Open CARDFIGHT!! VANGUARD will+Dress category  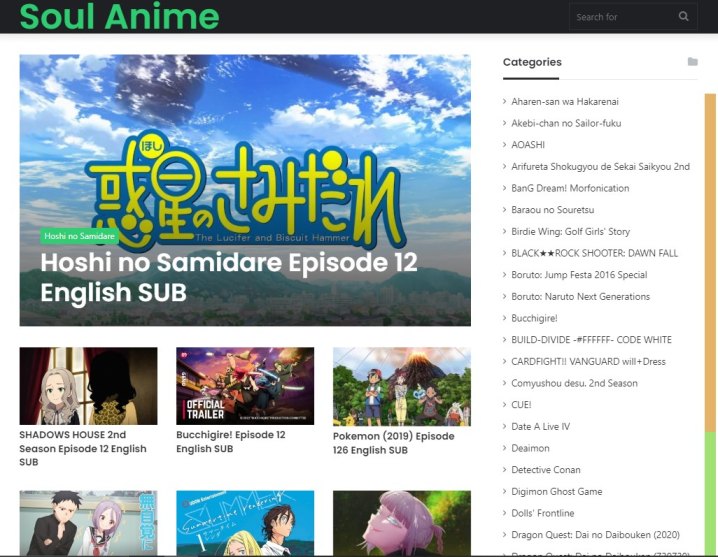point(588,361)
